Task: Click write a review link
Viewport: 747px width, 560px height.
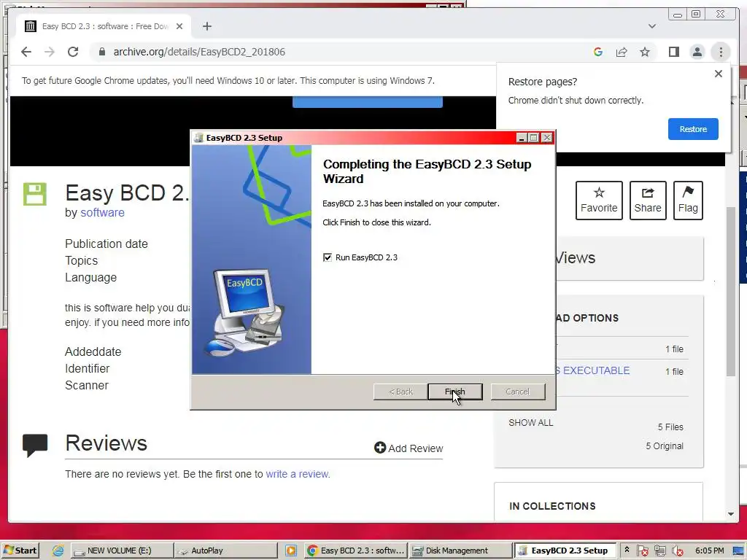Action: pos(298,474)
